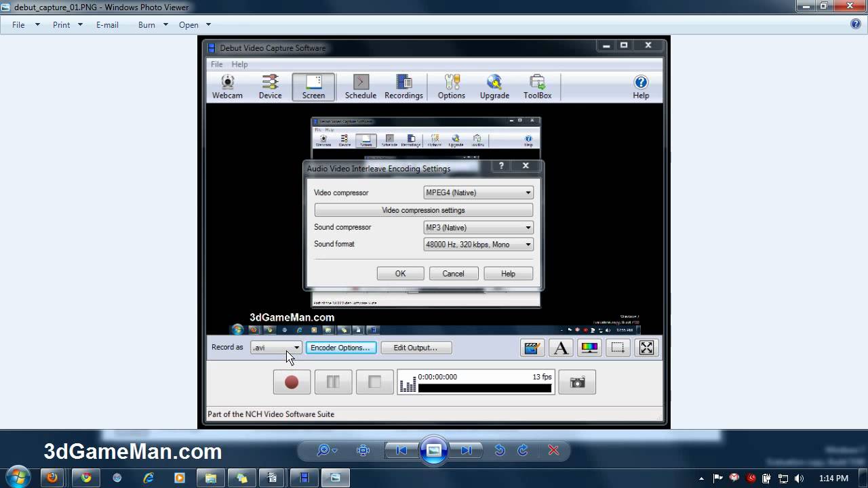Click the Pause recording button
Viewport: 868px width, 488px height.
click(333, 382)
